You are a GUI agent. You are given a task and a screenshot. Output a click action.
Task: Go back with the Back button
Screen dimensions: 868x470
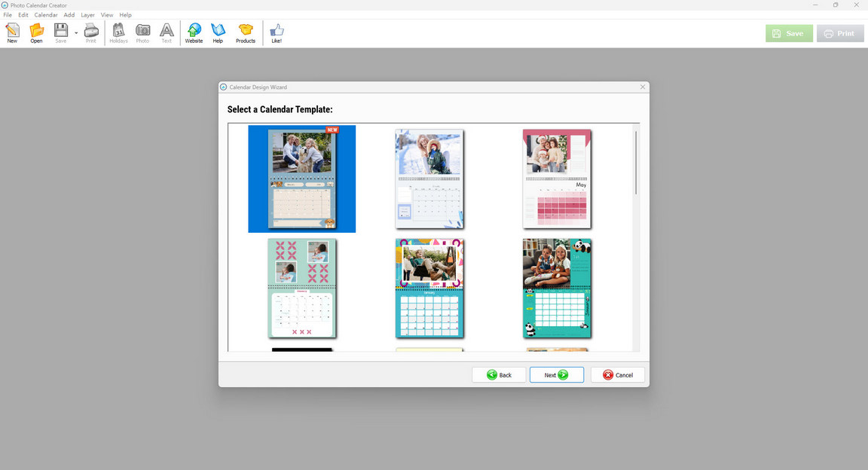click(x=499, y=375)
